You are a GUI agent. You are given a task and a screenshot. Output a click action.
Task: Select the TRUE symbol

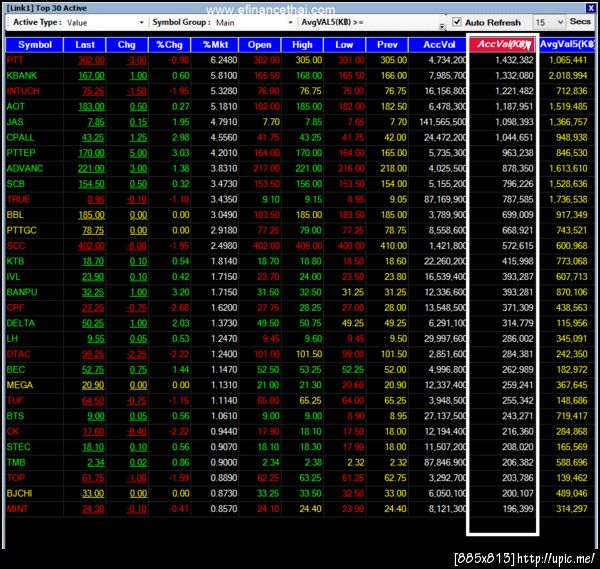point(18,199)
